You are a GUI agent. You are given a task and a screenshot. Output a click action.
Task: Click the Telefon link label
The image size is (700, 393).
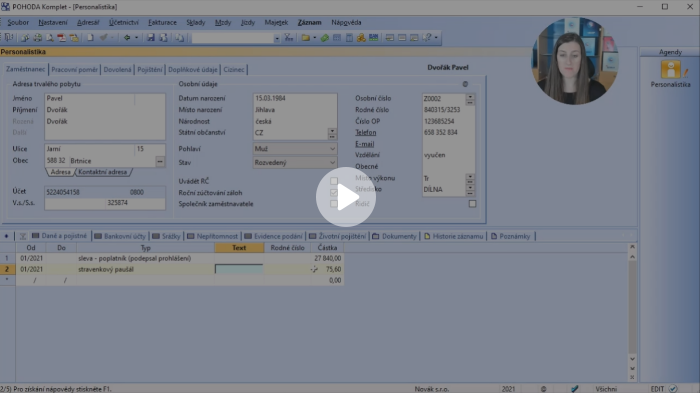pos(366,132)
